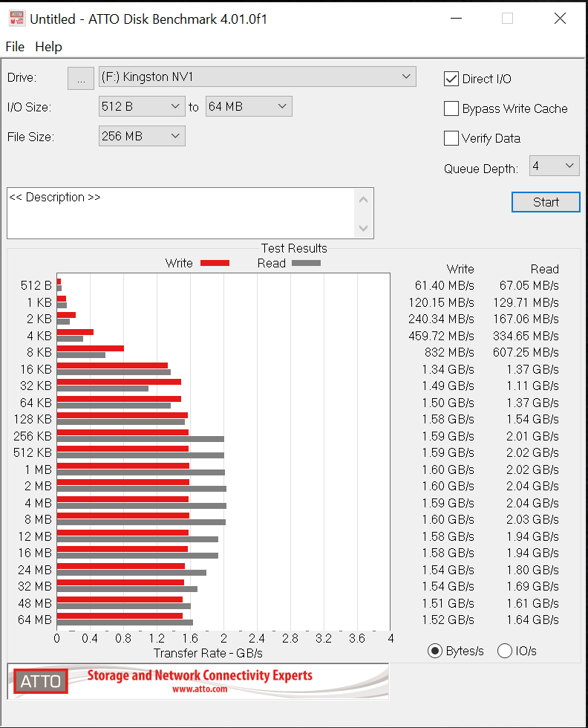Viewport: 588px width, 728px height.
Task: Click the red Write legend swatch
Action: pos(215,263)
